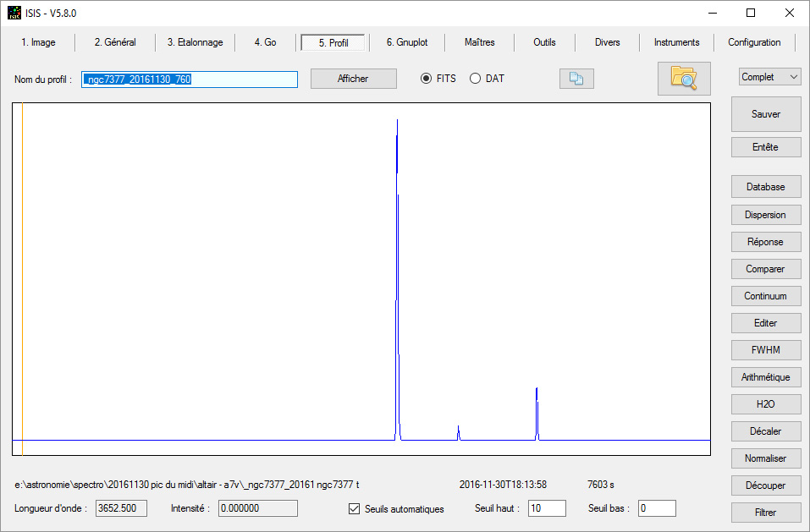Click the copy profile icon button
The height and width of the screenshot is (532, 810).
[x=576, y=79]
